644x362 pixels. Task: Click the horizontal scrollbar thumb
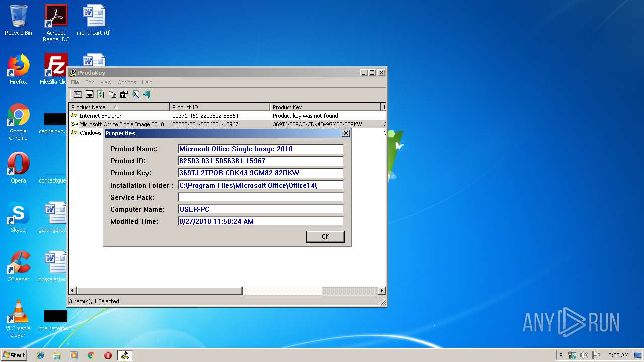tap(159, 290)
